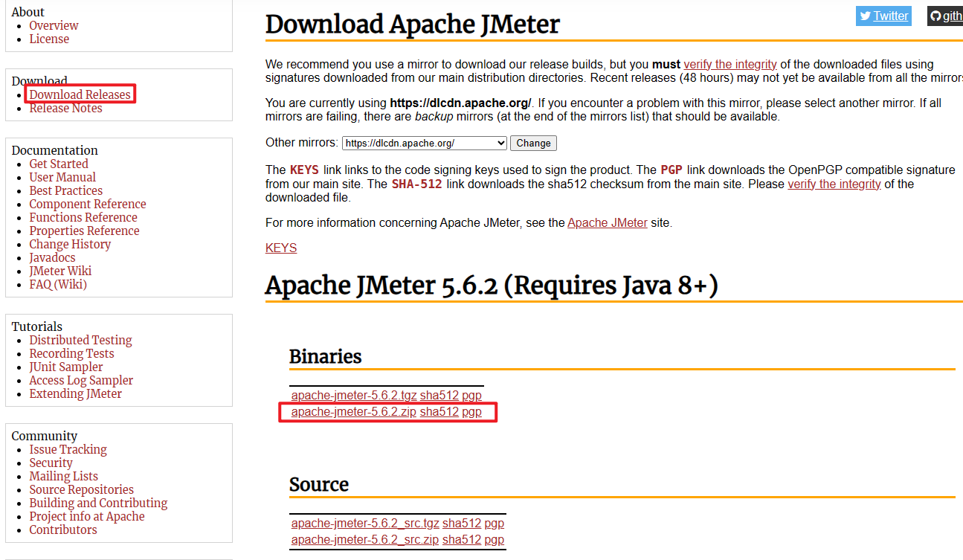This screenshot has height=560, width=963.
Task: Open Recording Tests tutorial
Action: [x=71, y=353]
